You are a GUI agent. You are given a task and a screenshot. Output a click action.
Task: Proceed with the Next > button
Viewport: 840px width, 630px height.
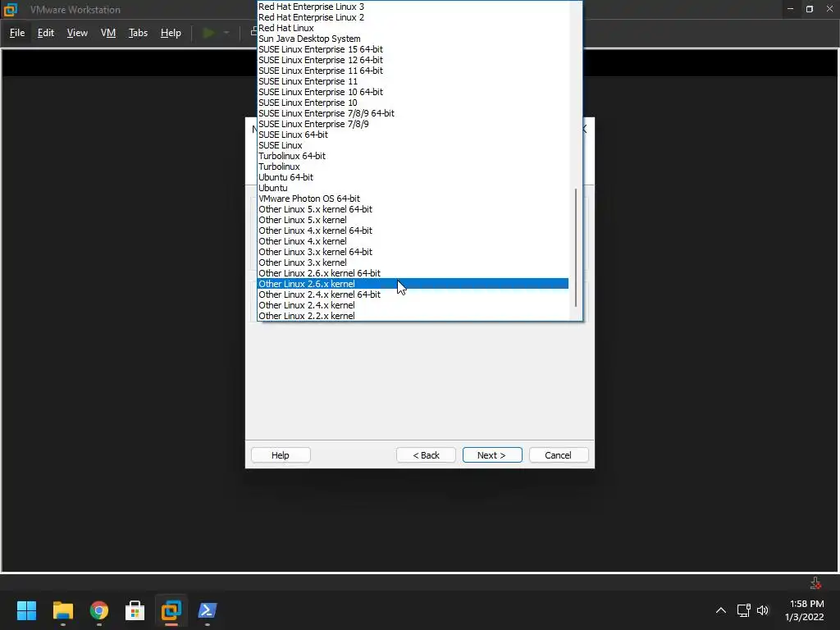(x=492, y=454)
